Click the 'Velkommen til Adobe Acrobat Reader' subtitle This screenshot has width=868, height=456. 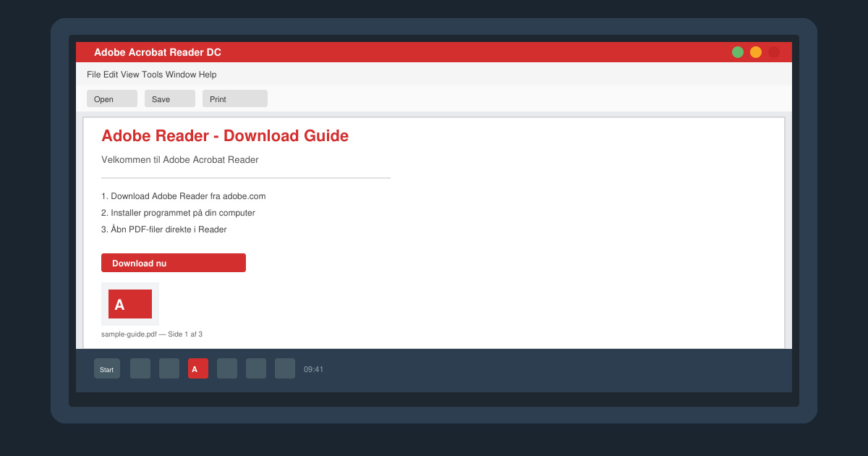[180, 159]
